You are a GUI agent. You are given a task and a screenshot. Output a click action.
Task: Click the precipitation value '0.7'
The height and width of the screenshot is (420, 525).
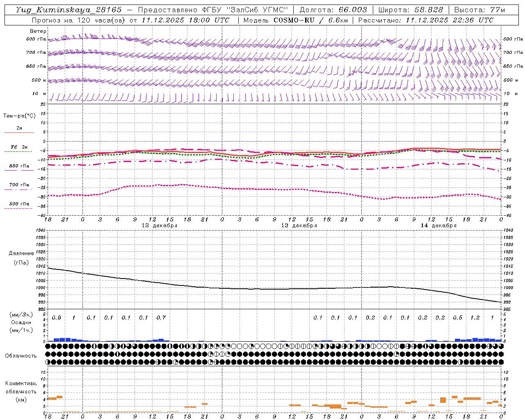(x=161, y=318)
